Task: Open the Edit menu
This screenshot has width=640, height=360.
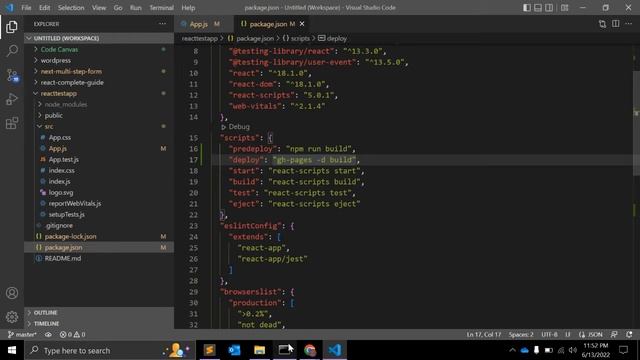Action: [x=44, y=8]
